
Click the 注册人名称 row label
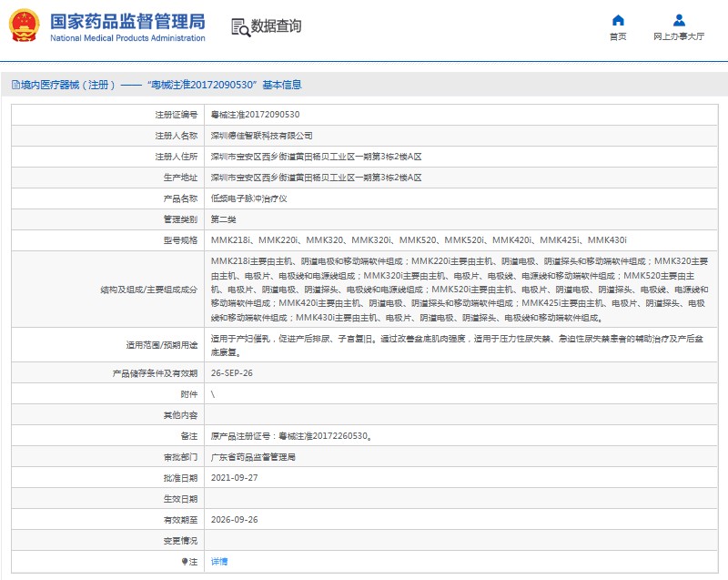176,136
